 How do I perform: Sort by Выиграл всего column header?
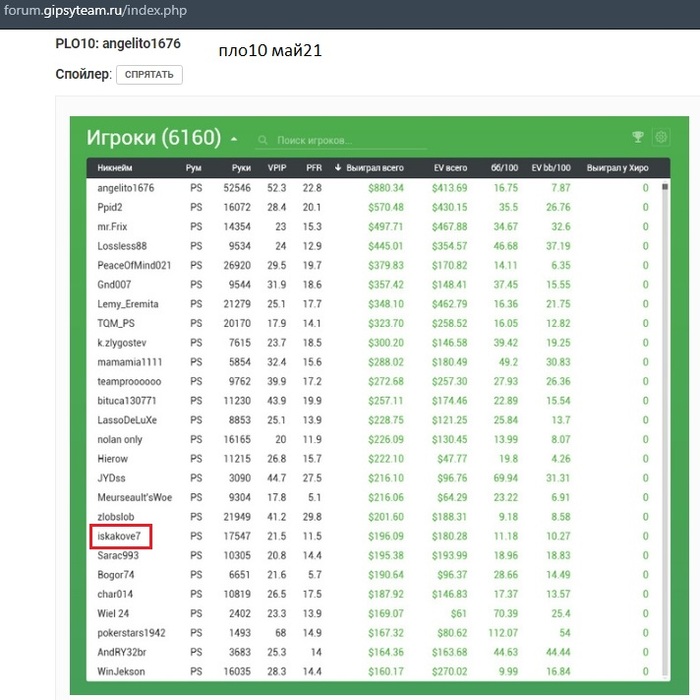tap(375, 168)
